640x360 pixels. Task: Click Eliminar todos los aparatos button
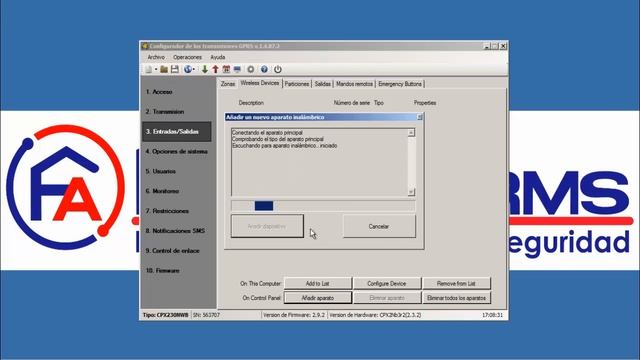(456, 298)
